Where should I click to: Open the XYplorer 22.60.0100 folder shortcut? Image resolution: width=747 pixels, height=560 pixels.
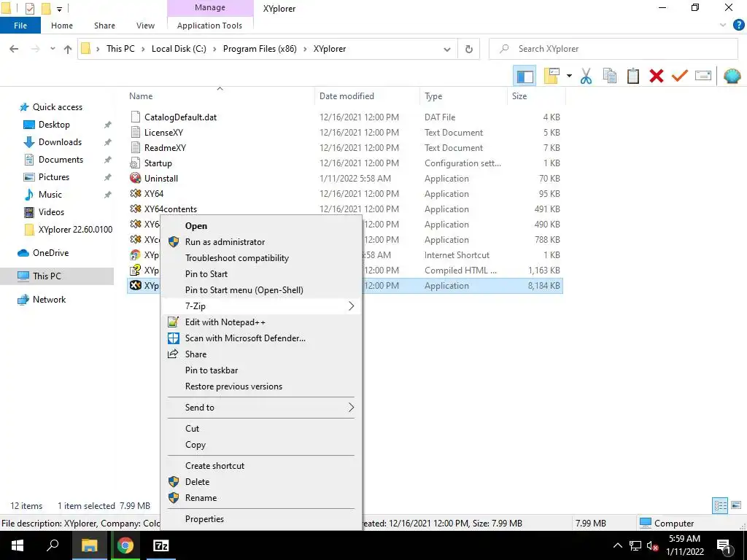click(75, 230)
